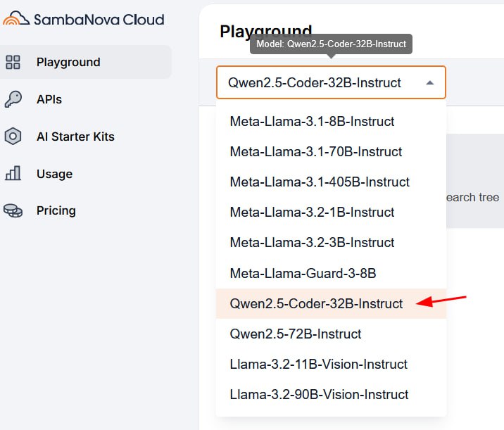Select Meta-Llama-3.2-1B-Instruct option
The image size is (504, 430).
coord(312,213)
